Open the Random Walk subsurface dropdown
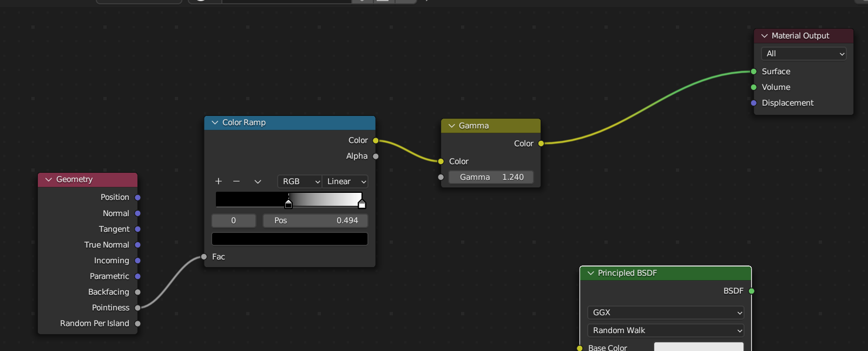 pyautogui.click(x=666, y=330)
